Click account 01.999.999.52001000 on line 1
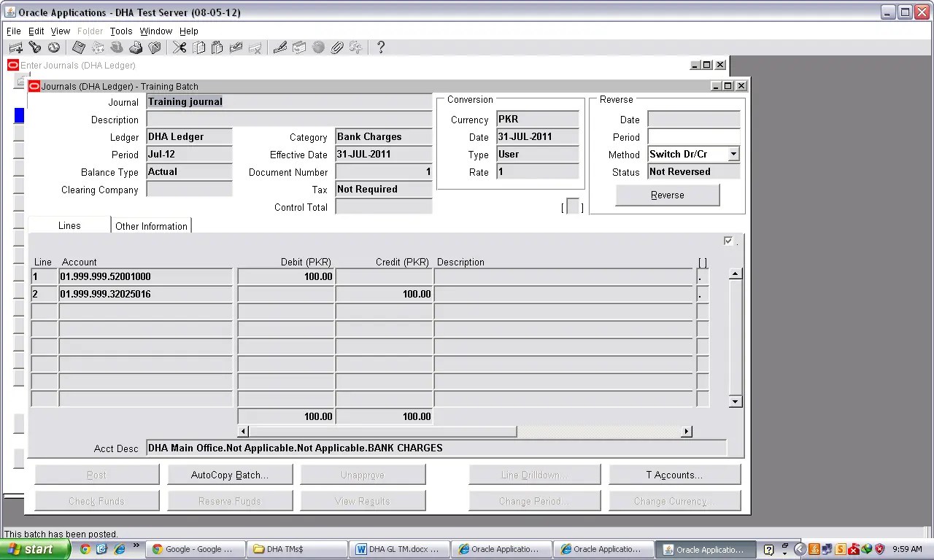Viewport: 934px width, 560px height. [x=146, y=276]
